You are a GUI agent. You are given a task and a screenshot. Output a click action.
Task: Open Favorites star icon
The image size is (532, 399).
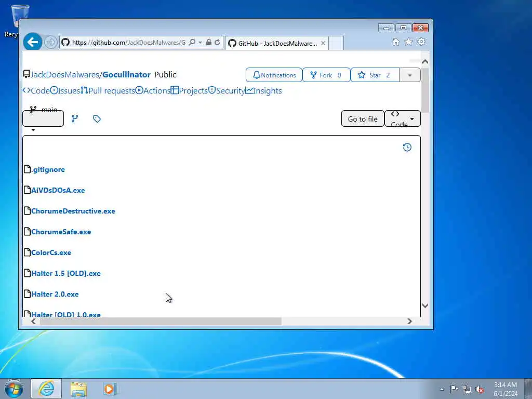(408, 42)
